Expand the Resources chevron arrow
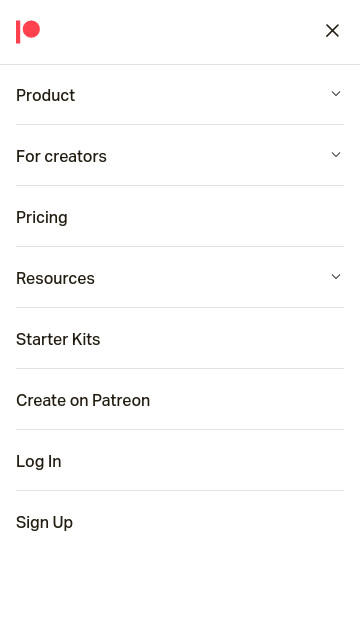The height and width of the screenshot is (640, 360). [x=336, y=277]
